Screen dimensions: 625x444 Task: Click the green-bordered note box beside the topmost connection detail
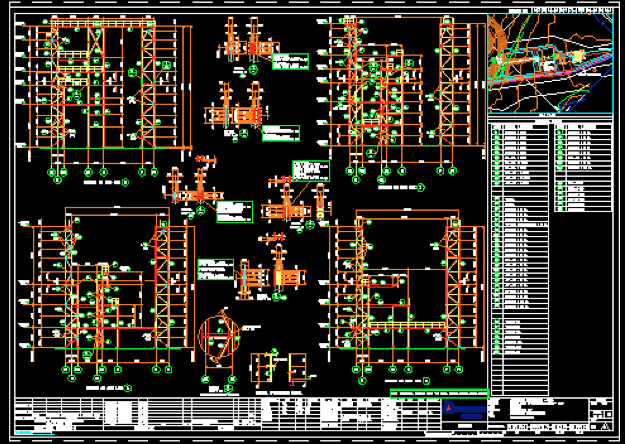tap(290, 62)
